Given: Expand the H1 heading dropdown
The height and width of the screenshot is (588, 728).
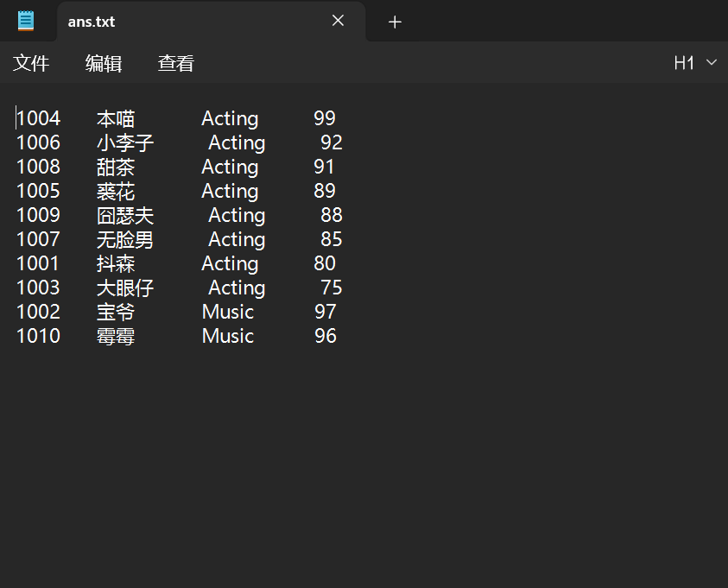Looking at the screenshot, I should (x=695, y=63).
